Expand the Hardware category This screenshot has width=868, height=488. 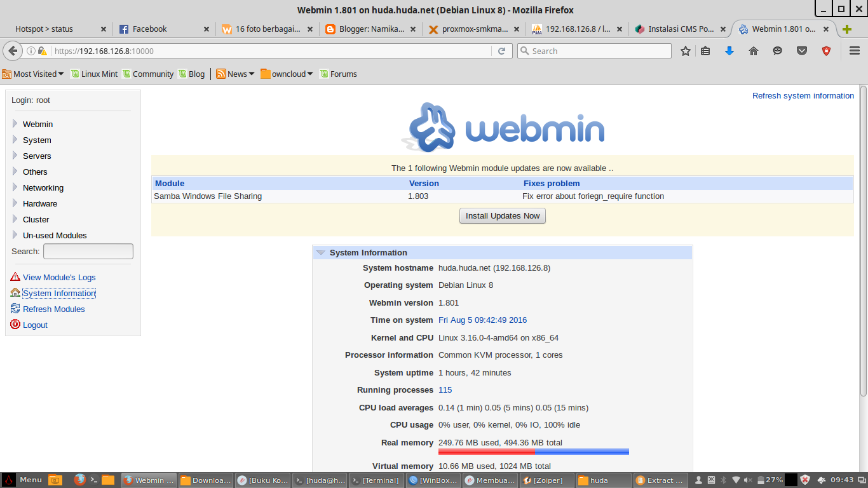[x=15, y=203]
